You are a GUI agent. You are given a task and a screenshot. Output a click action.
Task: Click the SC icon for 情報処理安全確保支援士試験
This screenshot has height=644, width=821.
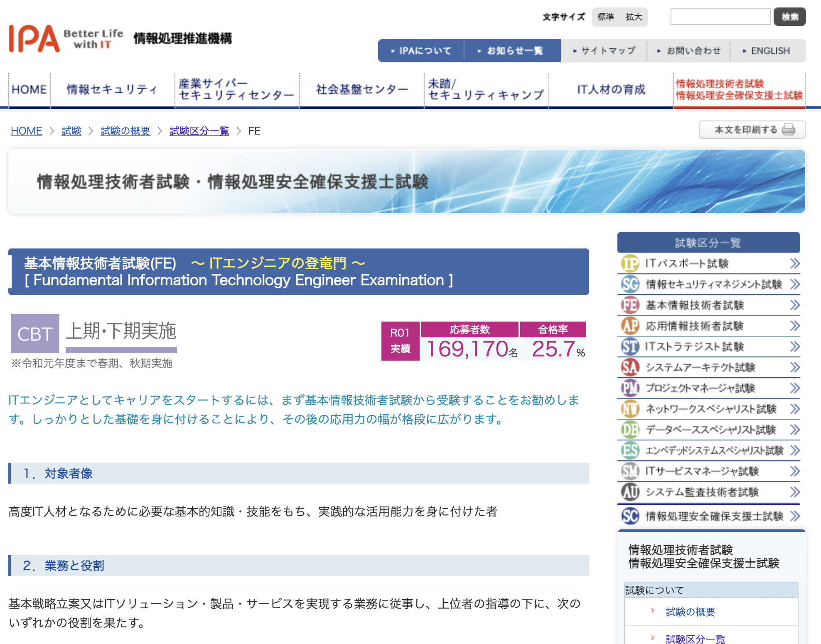tap(630, 516)
